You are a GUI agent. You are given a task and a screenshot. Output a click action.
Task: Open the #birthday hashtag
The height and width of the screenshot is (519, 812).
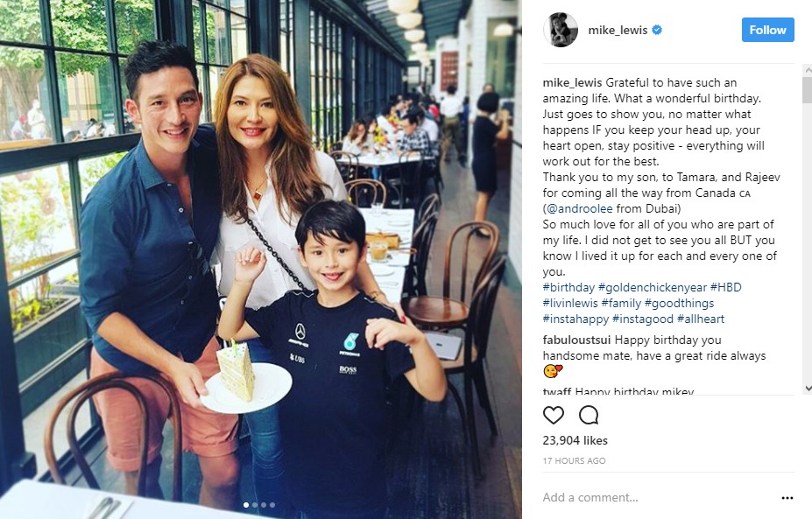click(568, 287)
